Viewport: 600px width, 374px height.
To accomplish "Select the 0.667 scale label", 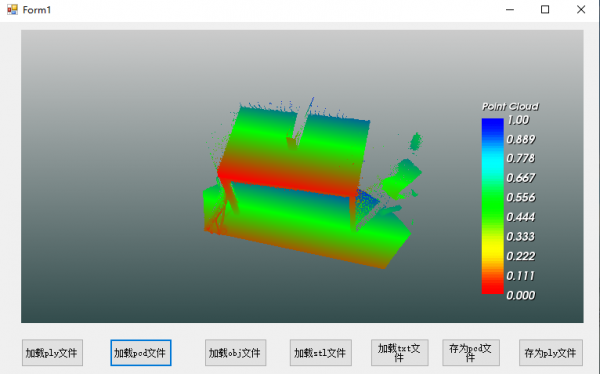I will pyautogui.click(x=520, y=178).
